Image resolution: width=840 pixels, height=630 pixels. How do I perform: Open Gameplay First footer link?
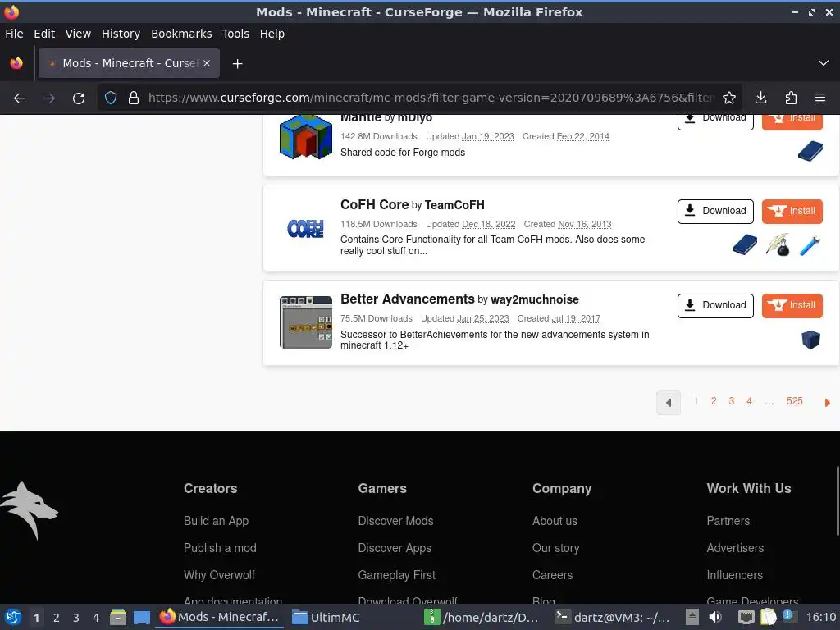click(396, 575)
